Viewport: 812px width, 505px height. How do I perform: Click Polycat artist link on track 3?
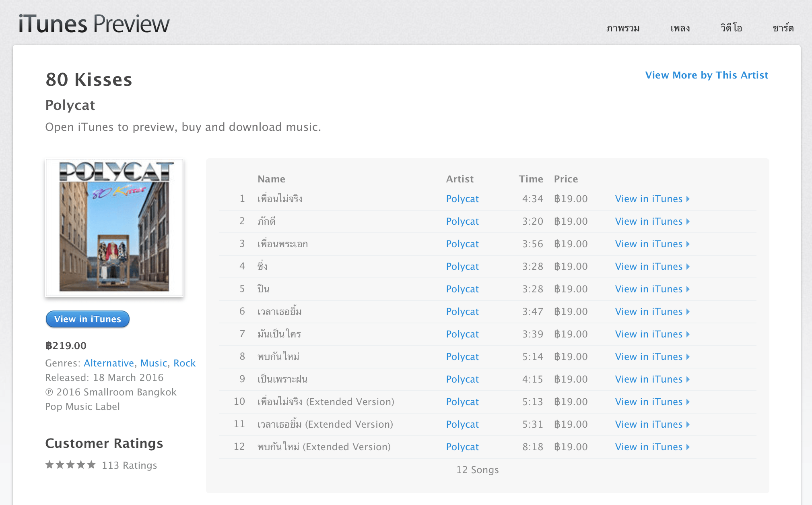point(462,244)
